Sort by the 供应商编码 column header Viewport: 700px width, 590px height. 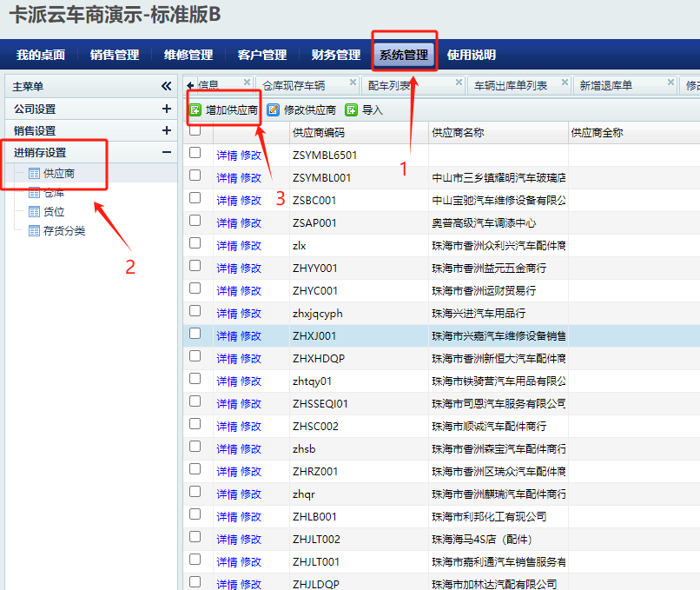point(319,132)
